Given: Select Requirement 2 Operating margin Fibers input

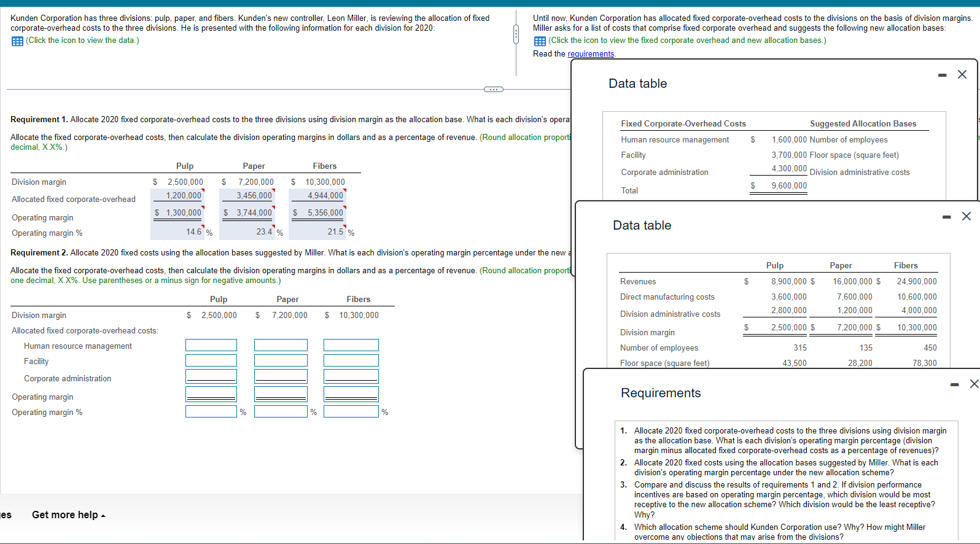Looking at the screenshot, I should click(x=351, y=394).
